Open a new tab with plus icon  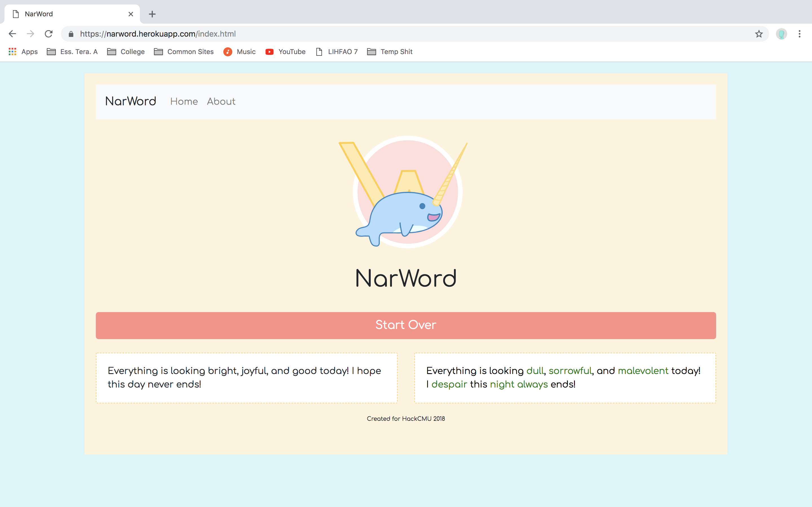tap(152, 14)
